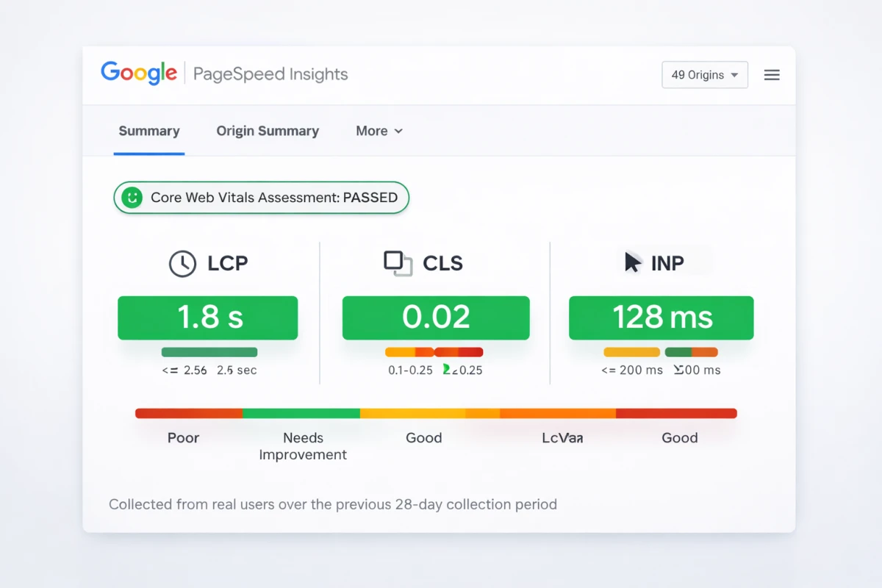The height and width of the screenshot is (588, 882).
Task: Expand the More menu
Action: click(x=379, y=131)
